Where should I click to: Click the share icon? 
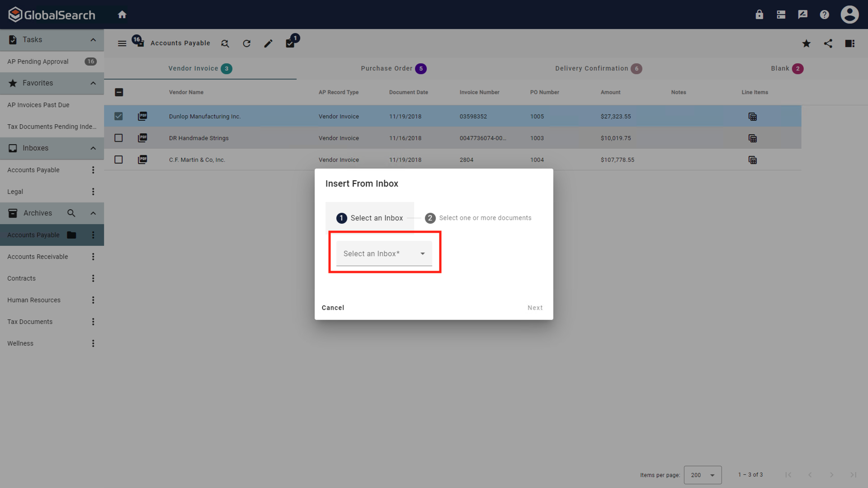[x=828, y=43]
